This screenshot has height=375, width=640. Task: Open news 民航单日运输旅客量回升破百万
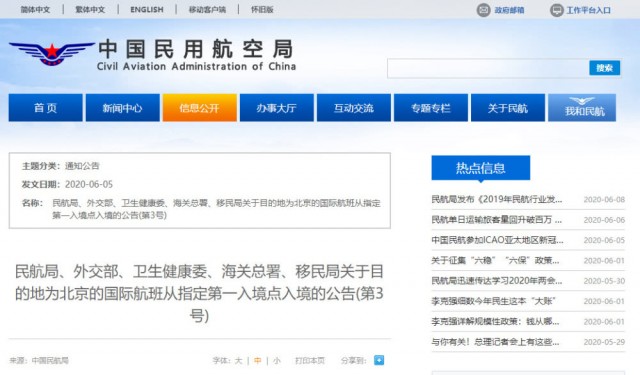(497, 220)
